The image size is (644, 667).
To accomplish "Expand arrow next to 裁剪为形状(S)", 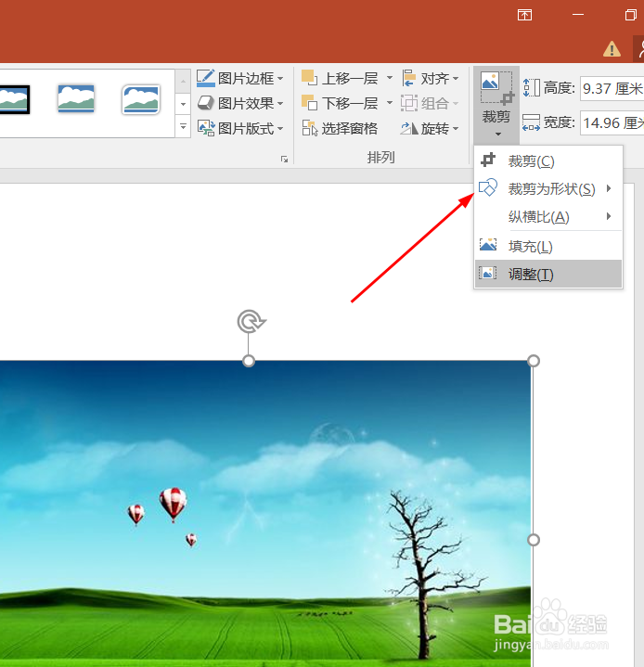I will click(609, 188).
